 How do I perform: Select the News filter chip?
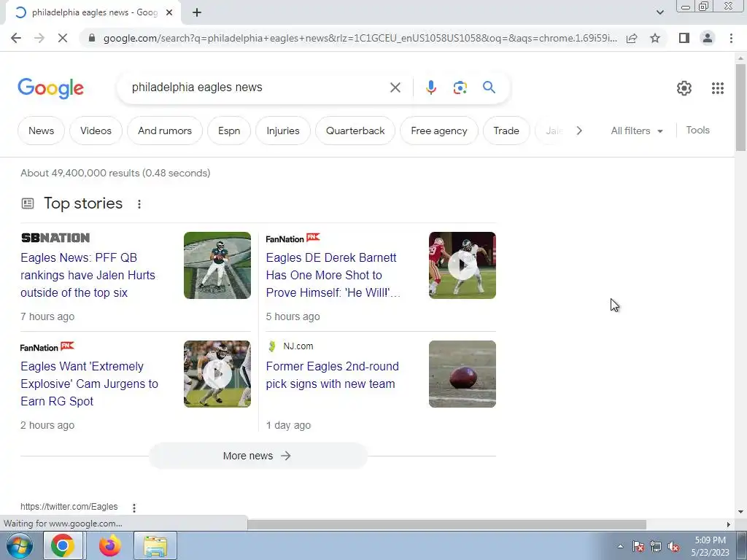(41, 131)
